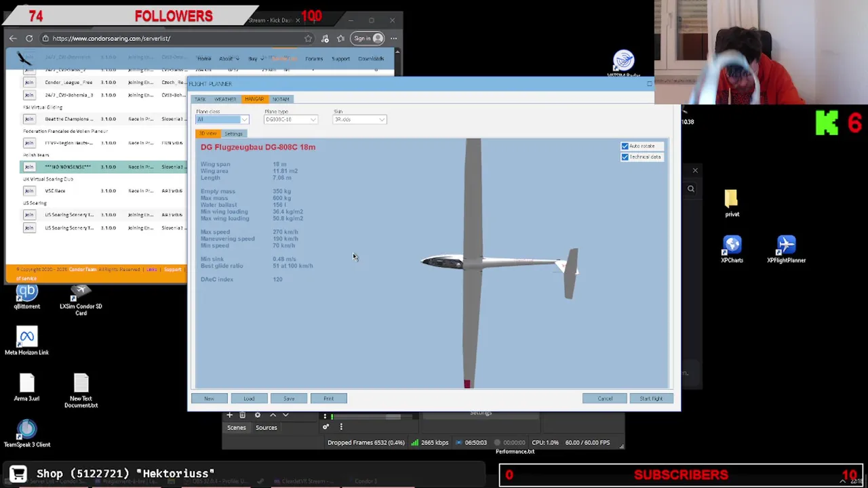Open the Skin dropdown
This screenshot has width=868, height=488.
tap(359, 120)
